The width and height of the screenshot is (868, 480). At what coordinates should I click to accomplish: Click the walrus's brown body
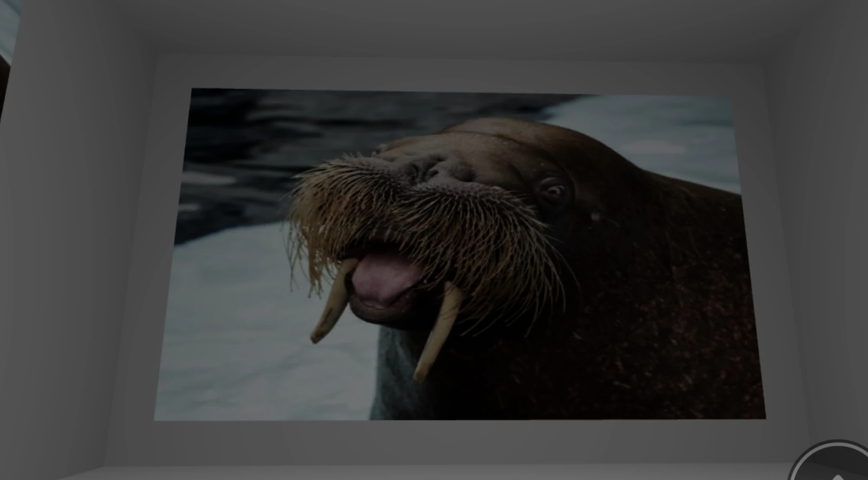[651, 325]
